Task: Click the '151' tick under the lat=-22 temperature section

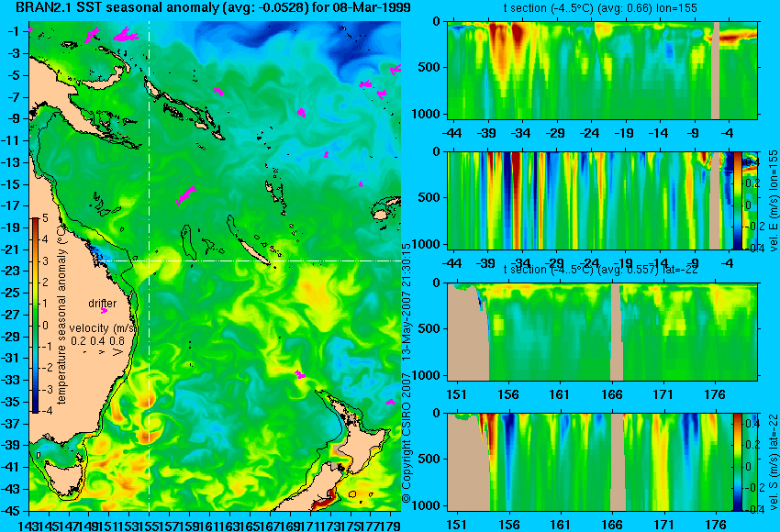Action: click(x=456, y=394)
